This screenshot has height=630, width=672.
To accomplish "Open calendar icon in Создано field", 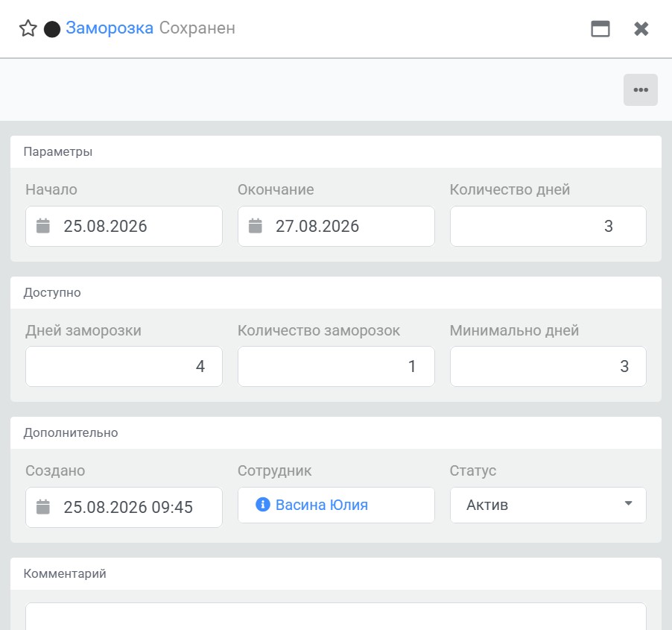I will click(43, 506).
